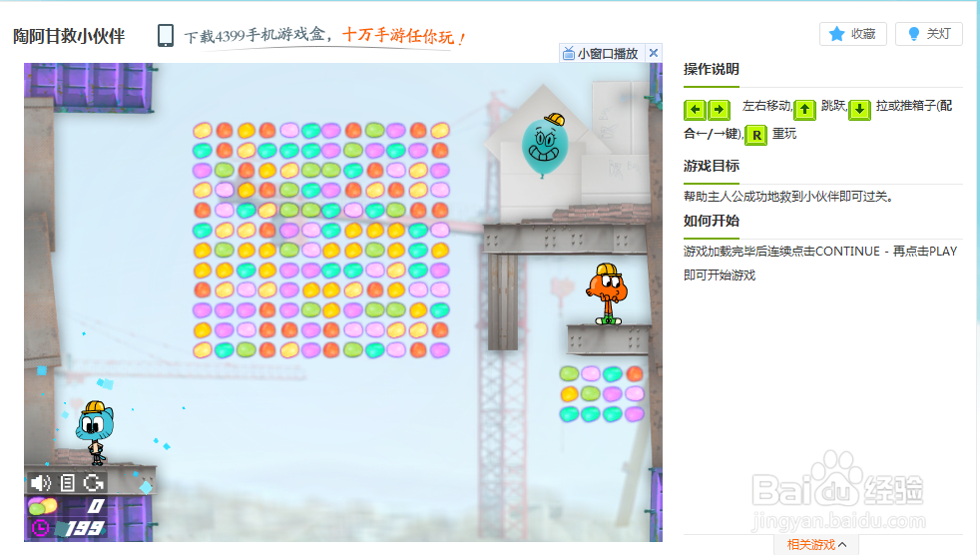Open the level list menu icon
This screenshot has height=555, width=980.
tap(68, 482)
